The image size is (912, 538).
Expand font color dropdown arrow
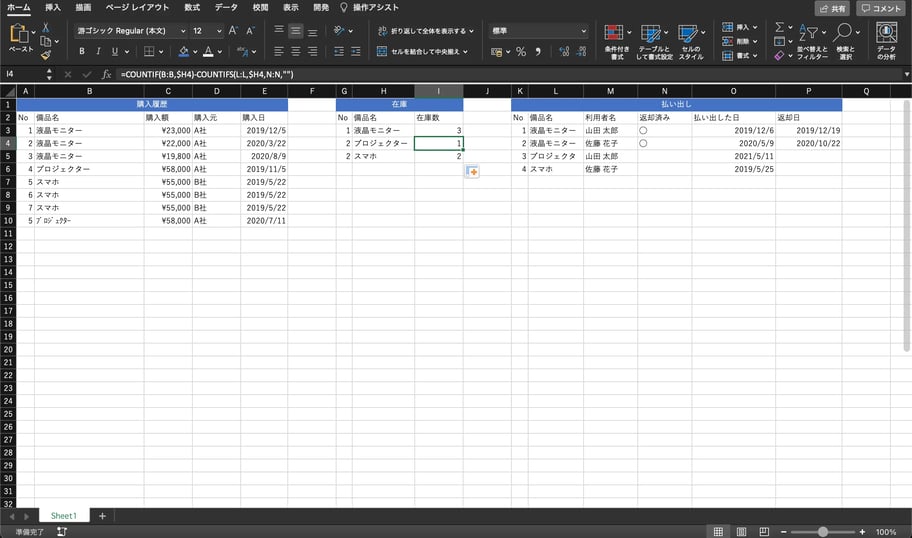(x=219, y=52)
